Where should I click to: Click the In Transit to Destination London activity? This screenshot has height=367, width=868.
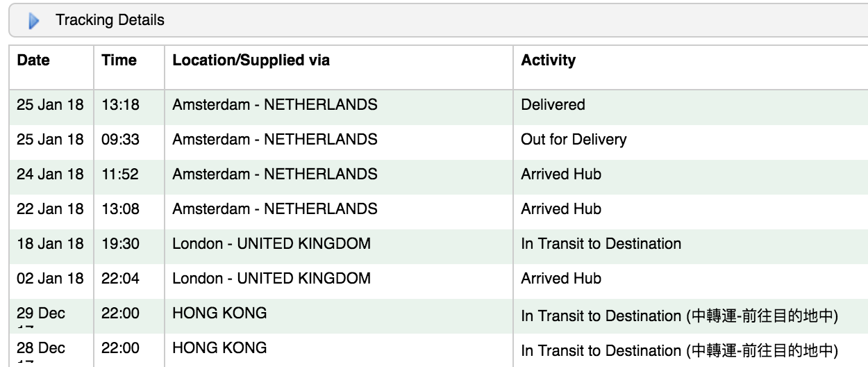601,244
